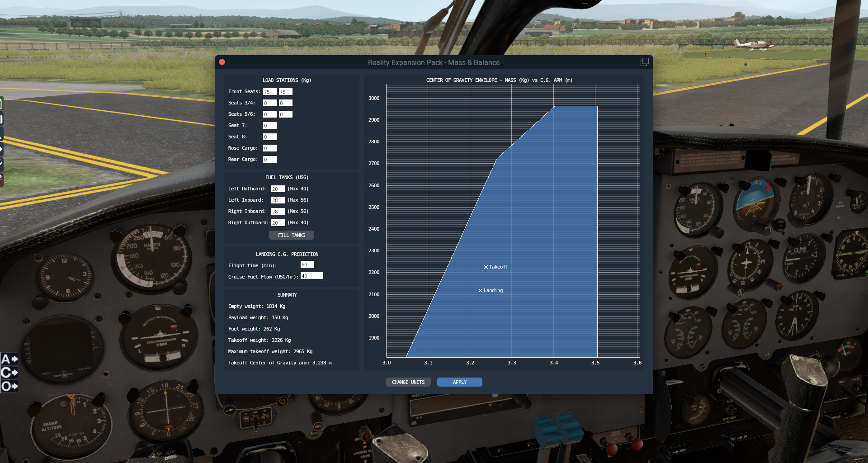This screenshot has height=463, width=868.
Task: Click the 'Fuel weight: 262 Kg' line
Action: pyautogui.click(x=254, y=329)
